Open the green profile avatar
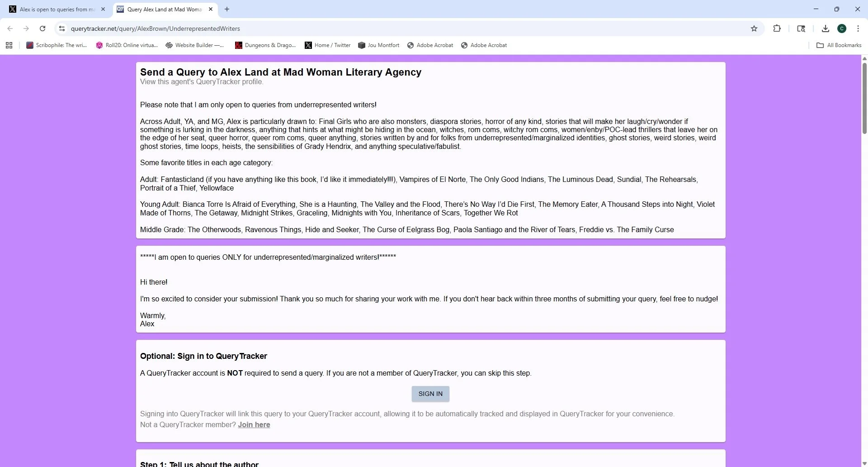Image resolution: width=868 pixels, height=467 pixels. pyautogui.click(x=842, y=29)
